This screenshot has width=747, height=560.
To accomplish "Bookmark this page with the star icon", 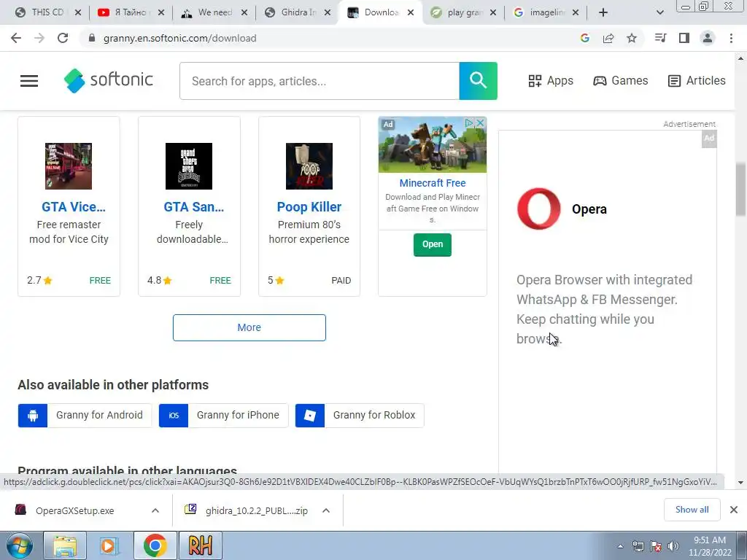I will 632,38.
